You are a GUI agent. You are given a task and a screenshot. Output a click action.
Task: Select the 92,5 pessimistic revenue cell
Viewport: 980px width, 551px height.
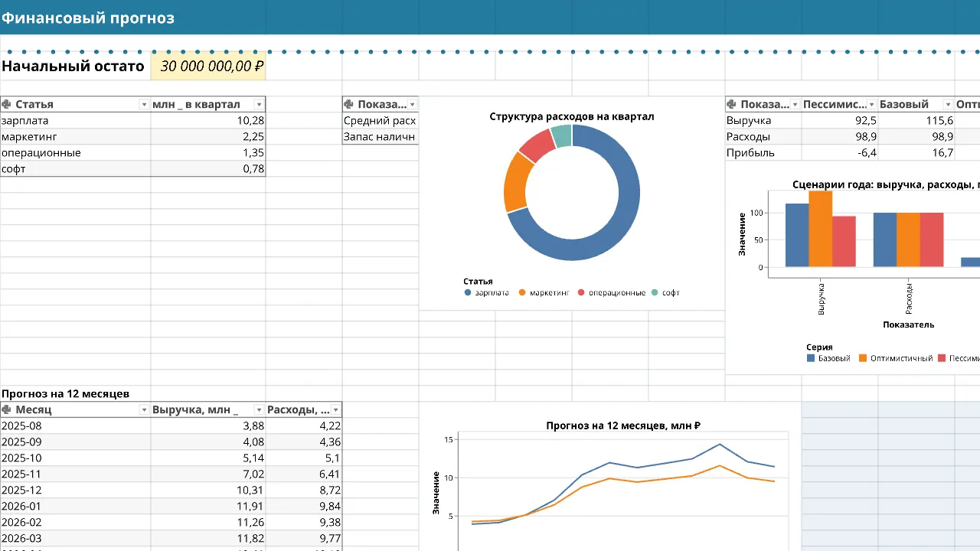click(x=840, y=121)
